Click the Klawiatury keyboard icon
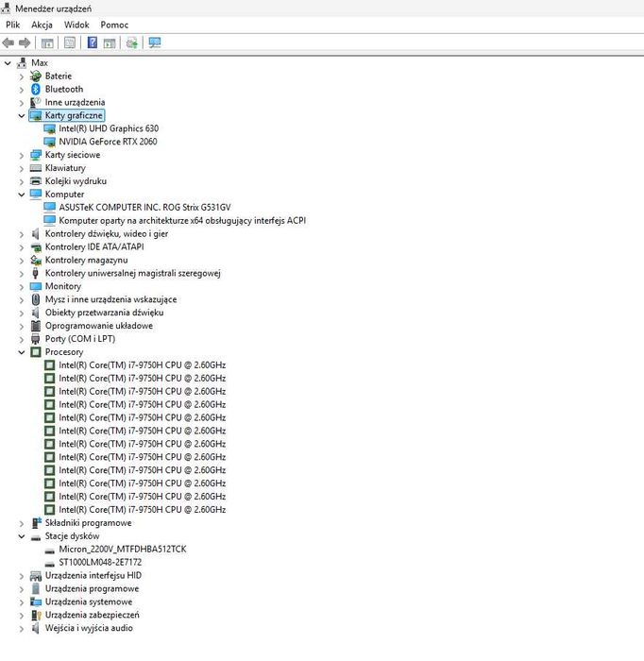 [36, 168]
